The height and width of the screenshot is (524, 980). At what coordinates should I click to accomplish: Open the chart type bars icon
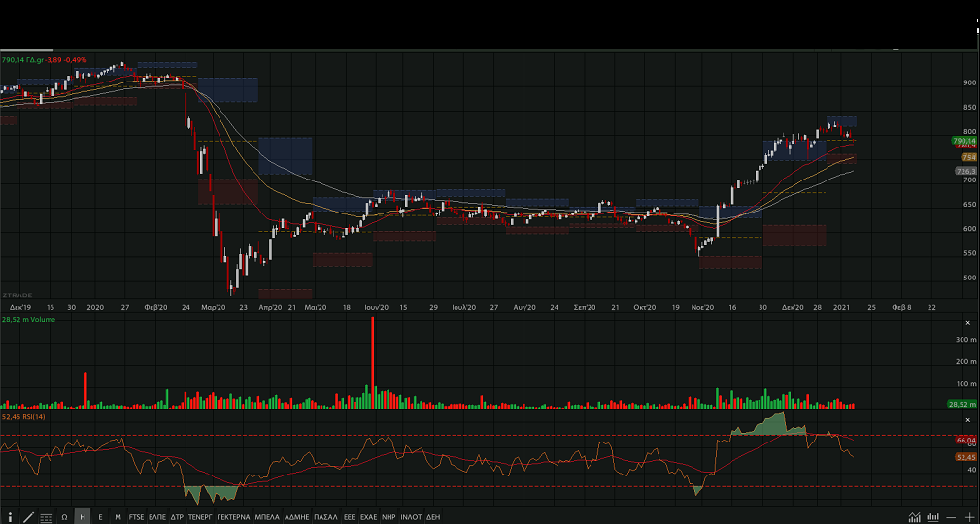point(933,517)
